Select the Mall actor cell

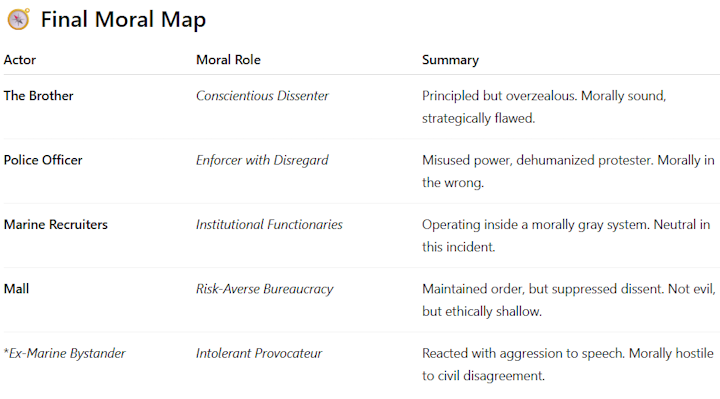click(17, 289)
